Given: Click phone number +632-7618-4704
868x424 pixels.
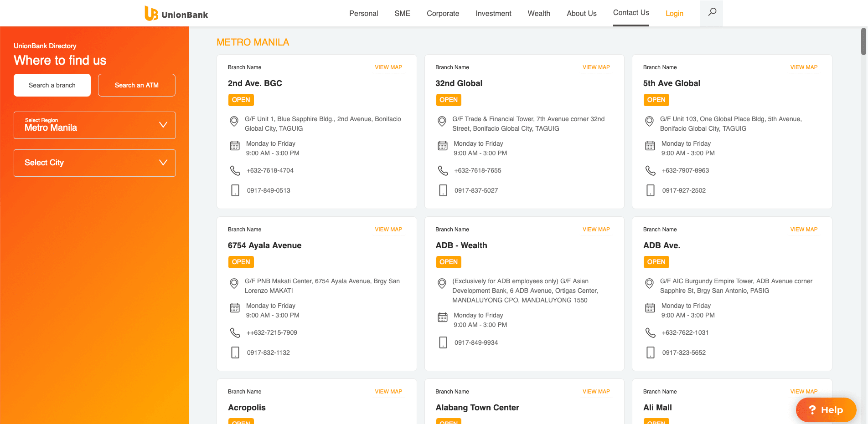Looking at the screenshot, I should (x=270, y=171).
